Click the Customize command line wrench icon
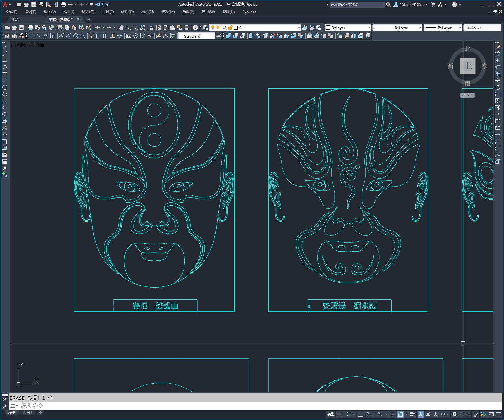The image size is (504, 420). (5, 406)
